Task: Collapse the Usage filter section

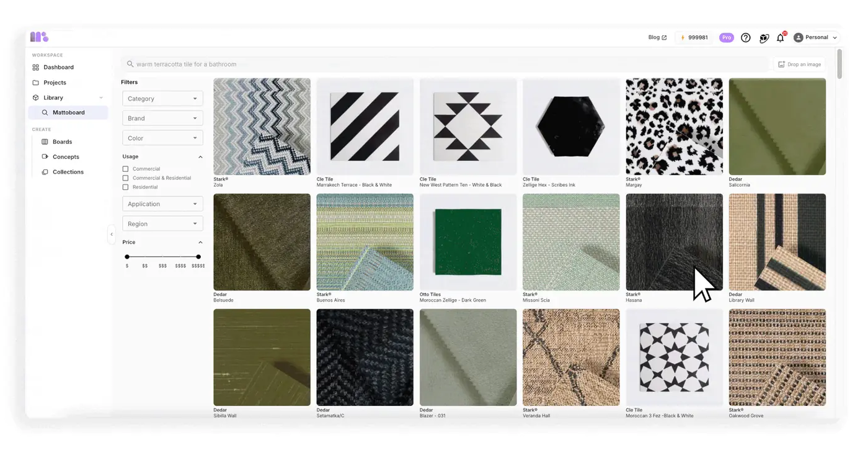Action: (x=200, y=157)
